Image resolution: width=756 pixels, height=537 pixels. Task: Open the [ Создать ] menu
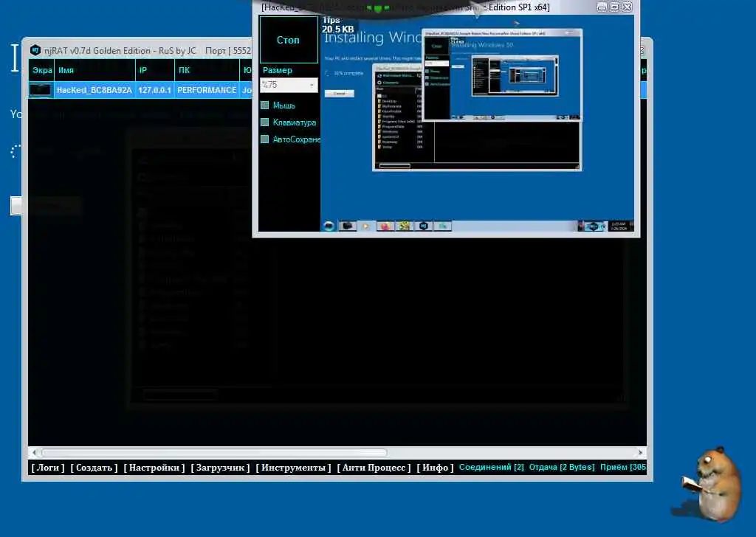[x=94, y=468]
